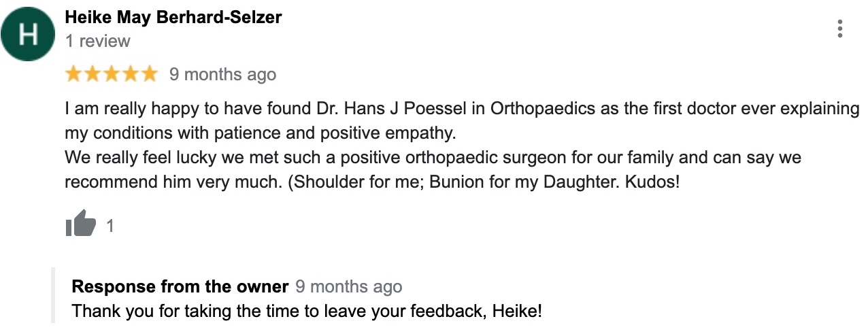
Task: Click the review's "9 months ago" timestamp beside the stars
Action: 222,74
